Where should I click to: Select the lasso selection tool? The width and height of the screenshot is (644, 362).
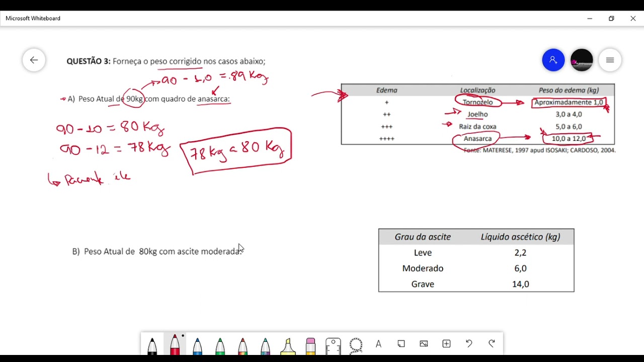[x=356, y=345]
